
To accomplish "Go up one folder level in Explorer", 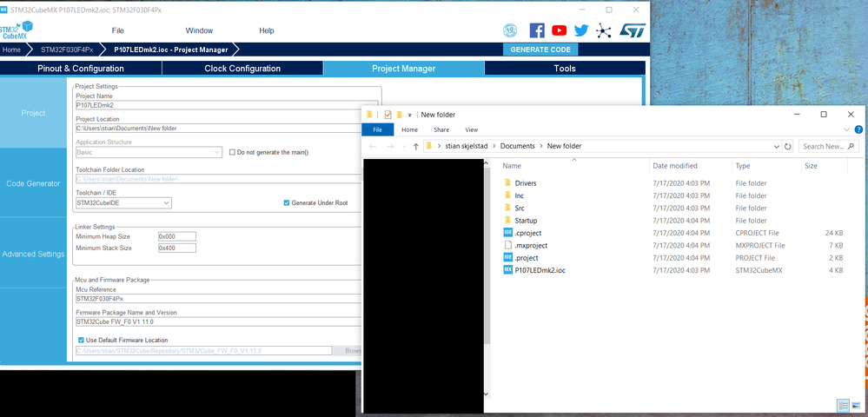I will click(415, 146).
